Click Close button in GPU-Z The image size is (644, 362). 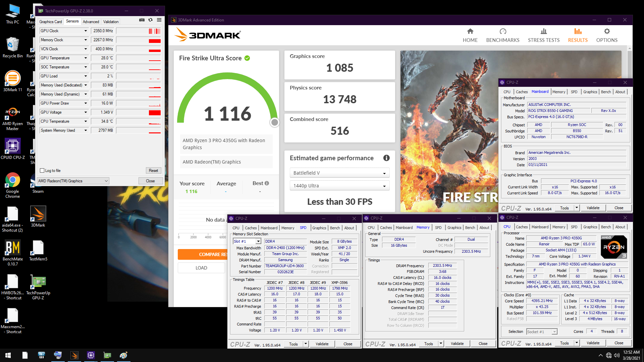pos(150,181)
